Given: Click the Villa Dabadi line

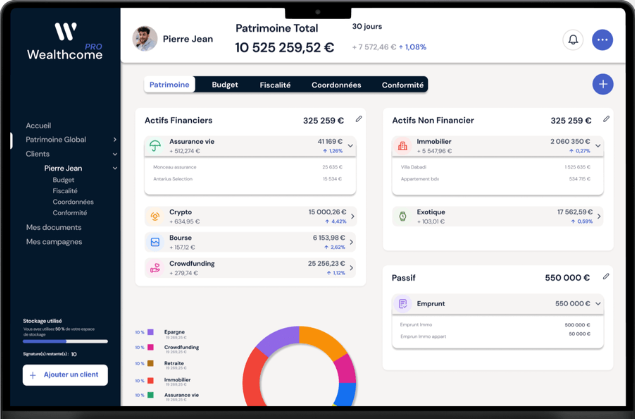Looking at the screenshot, I should pyautogui.click(x=495, y=167).
